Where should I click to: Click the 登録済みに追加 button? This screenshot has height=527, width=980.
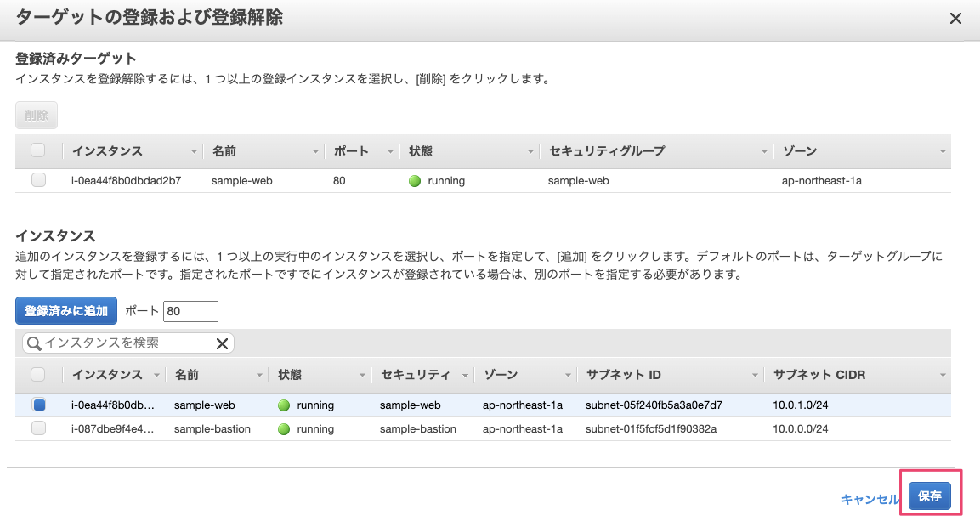click(66, 311)
